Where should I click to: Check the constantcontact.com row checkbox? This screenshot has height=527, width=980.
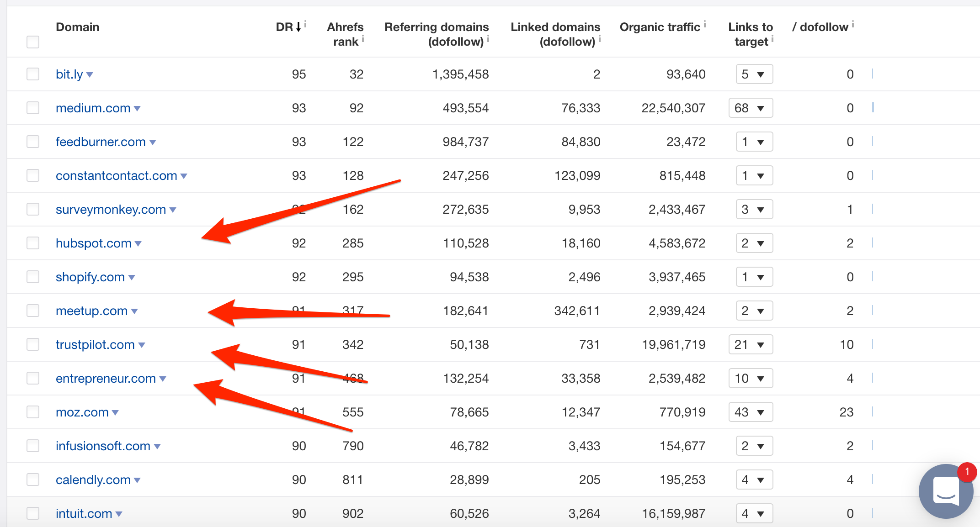pyautogui.click(x=33, y=175)
